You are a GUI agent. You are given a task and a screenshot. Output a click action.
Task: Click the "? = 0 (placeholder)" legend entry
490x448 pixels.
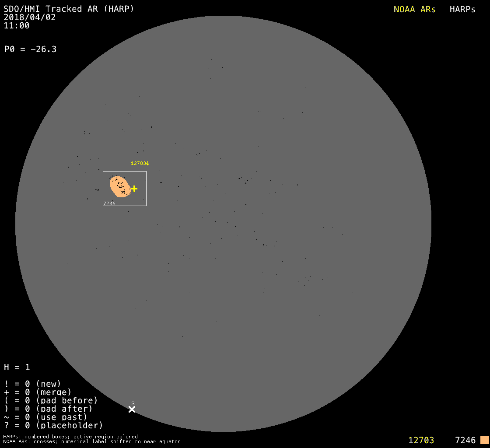(x=53, y=425)
